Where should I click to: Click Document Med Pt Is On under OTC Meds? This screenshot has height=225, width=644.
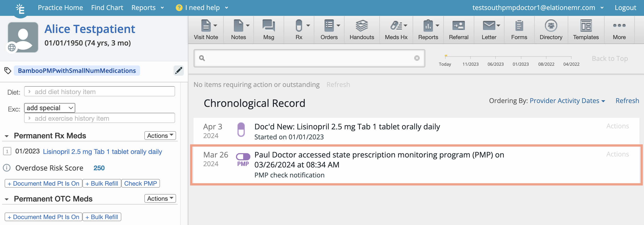[44, 217]
